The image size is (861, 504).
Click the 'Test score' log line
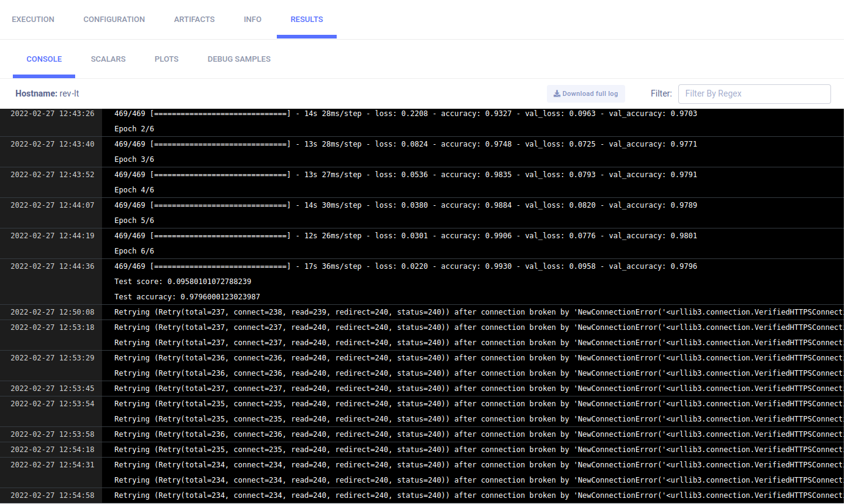(183, 282)
